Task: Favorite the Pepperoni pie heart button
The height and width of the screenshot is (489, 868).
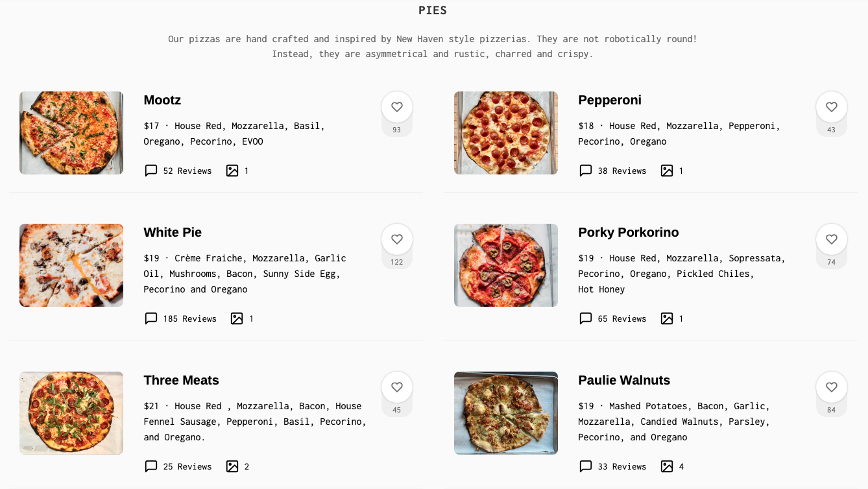Action: coord(832,107)
